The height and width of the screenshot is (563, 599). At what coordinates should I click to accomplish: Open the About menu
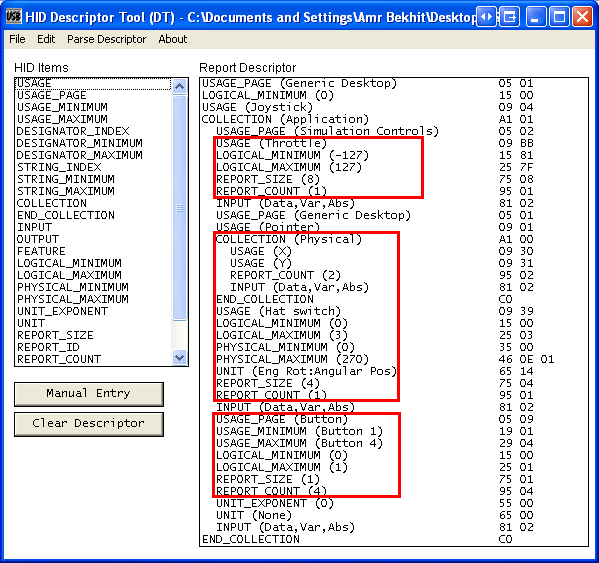pyautogui.click(x=173, y=39)
